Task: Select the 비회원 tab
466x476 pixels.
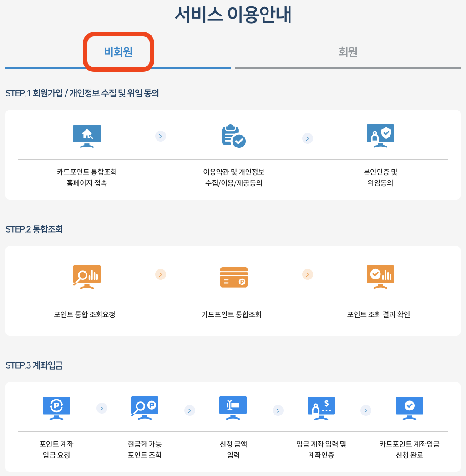Action: point(118,51)
